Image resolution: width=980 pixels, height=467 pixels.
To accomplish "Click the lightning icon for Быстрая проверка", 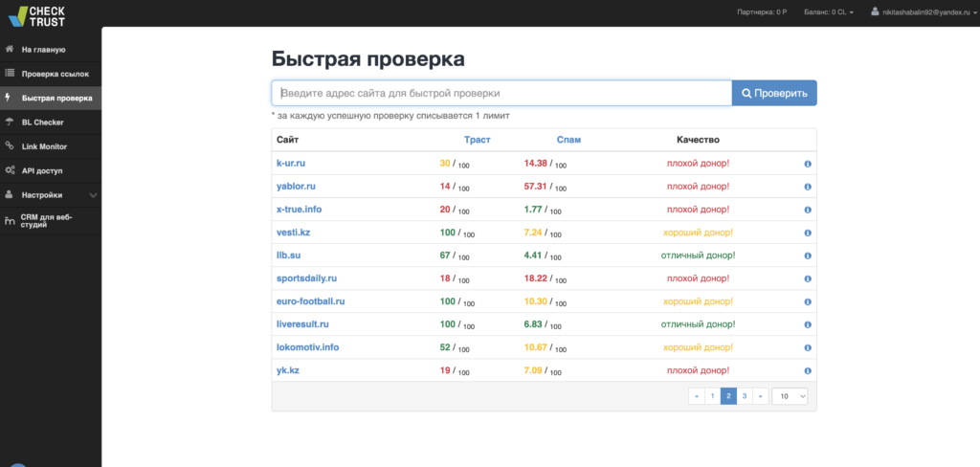I will coord(8,98).
